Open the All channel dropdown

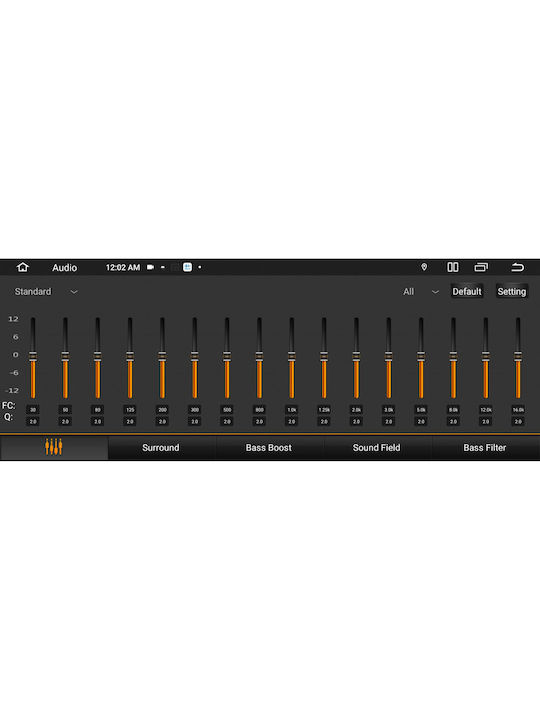tap(421, 292)
